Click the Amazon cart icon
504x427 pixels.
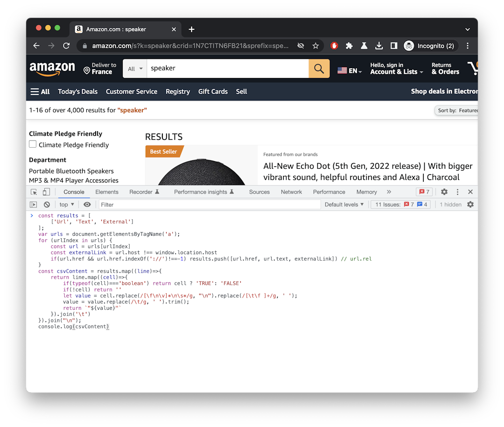(x=473, y=68)
